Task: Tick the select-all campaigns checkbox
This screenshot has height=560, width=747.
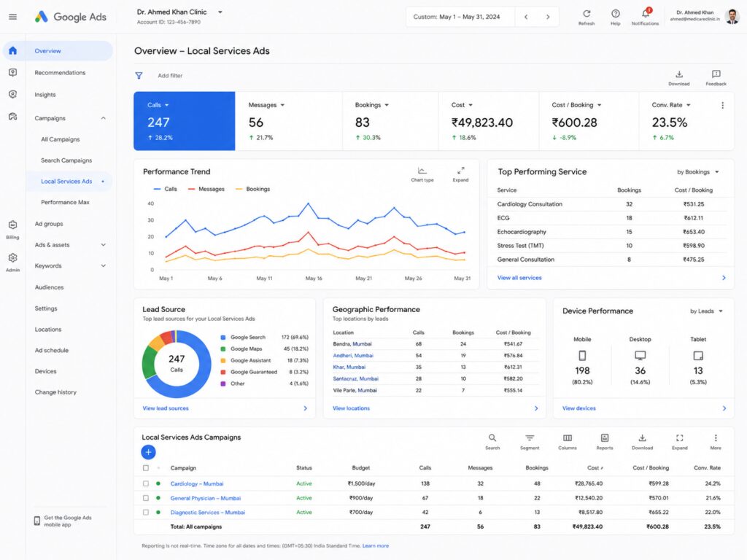Action: pos(146,468)
